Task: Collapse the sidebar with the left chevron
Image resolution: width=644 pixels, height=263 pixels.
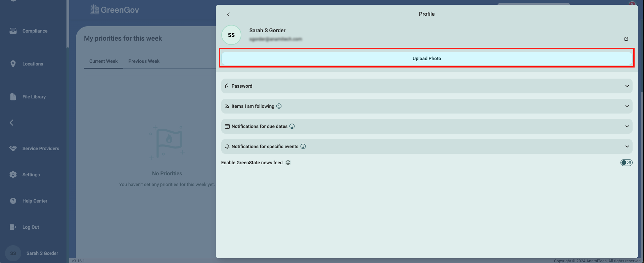Action: pos(12,123)
